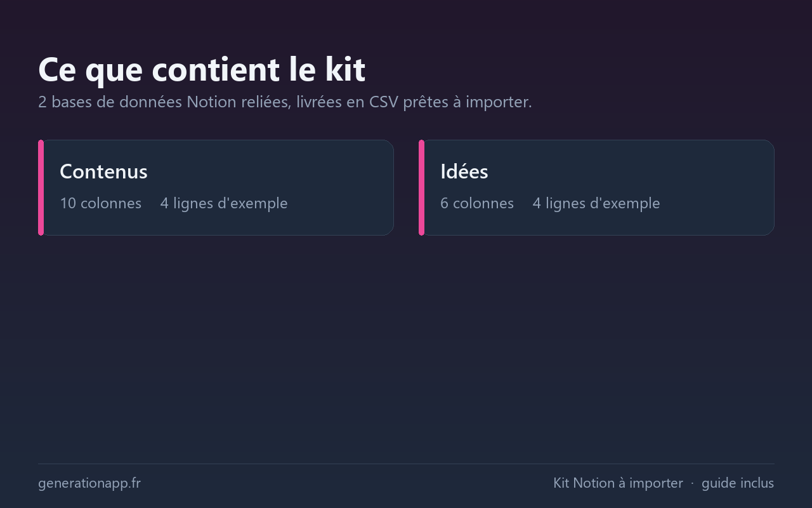Click the heading "Ce que contient le kit"

click(x=202, y=70)
